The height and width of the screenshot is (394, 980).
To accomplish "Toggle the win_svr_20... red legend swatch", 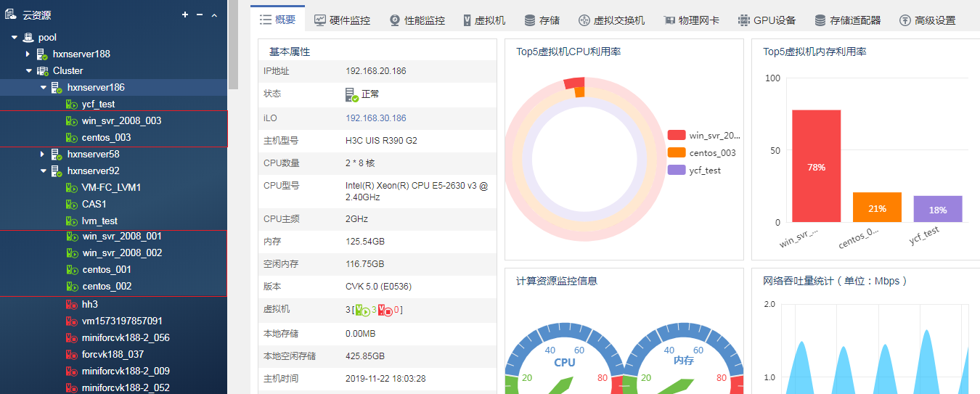I will click(677, 135).
